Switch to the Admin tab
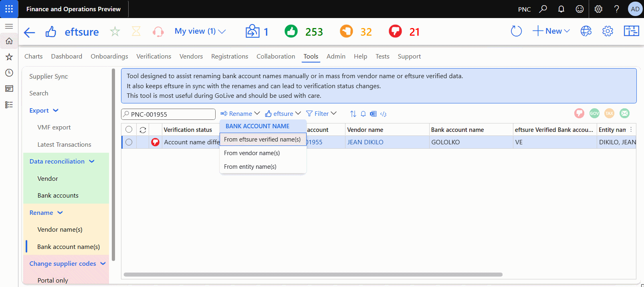Image resolution: width=644 pixels, height=287 pixels. pos(336,57)
